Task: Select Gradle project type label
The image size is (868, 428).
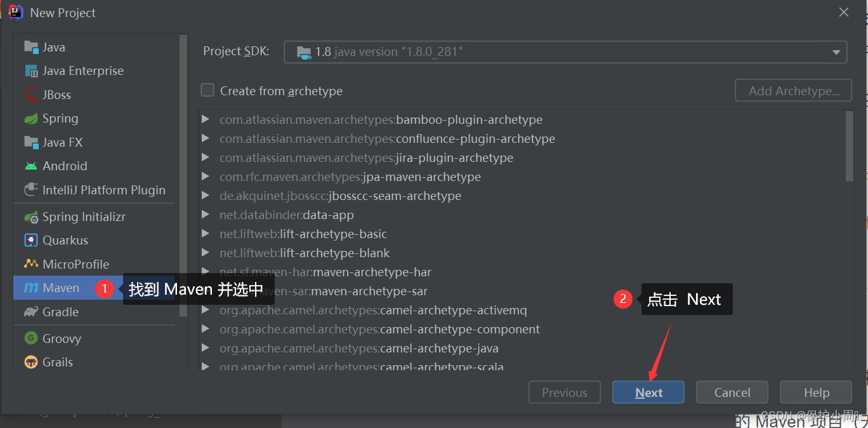Action: [x=60, y=312]
